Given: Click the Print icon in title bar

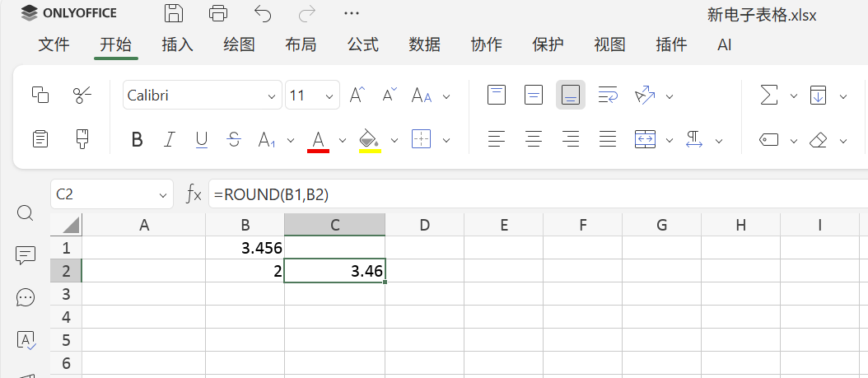Looking at the screenshot, I should (x=219, y=13).
